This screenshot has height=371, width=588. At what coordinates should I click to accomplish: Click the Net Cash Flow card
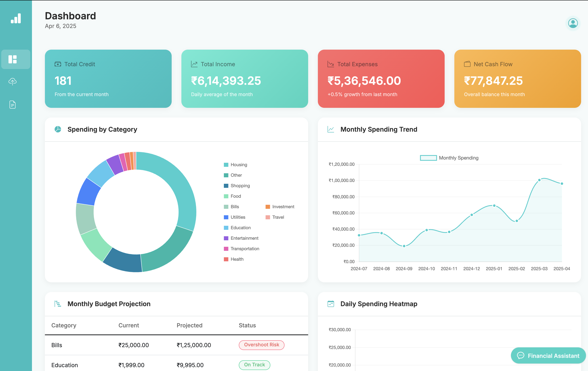(517, 79)
